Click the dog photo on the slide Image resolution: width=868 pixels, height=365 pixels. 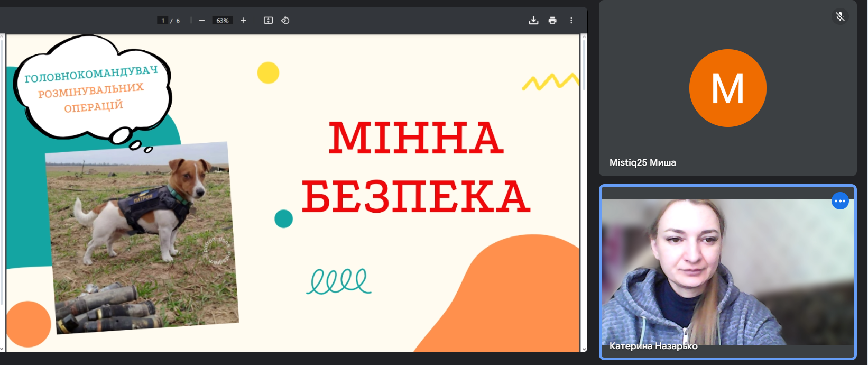pyautogui.click(x=142, y=233)
